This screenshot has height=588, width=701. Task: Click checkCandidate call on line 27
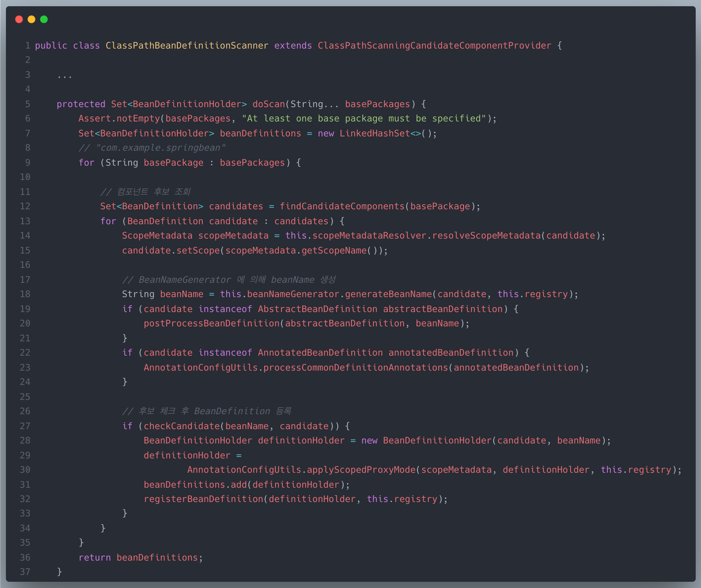(x=182, y=426)
